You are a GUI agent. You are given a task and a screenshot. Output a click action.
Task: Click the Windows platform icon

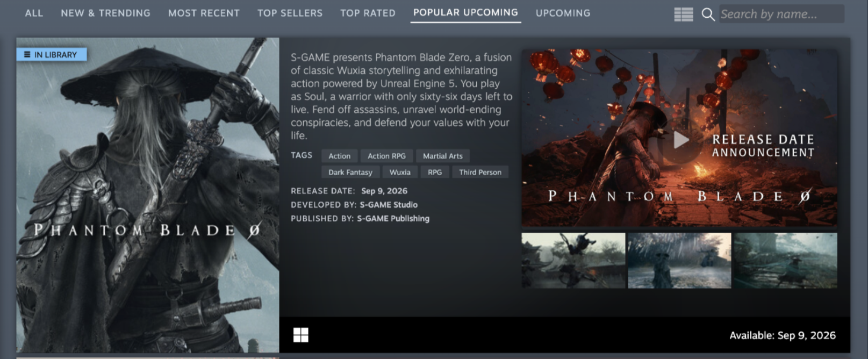tap(301, 335)
